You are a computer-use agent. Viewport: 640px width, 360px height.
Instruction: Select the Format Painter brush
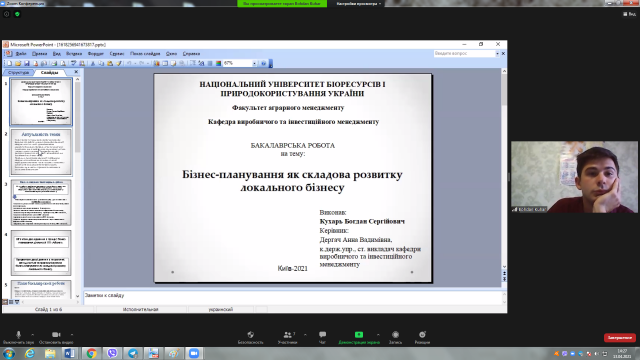coord(119,63)
